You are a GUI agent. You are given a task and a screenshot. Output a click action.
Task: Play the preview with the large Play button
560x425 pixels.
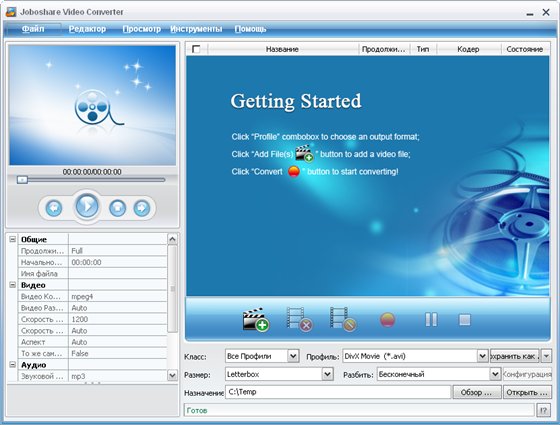pos(87,206)
